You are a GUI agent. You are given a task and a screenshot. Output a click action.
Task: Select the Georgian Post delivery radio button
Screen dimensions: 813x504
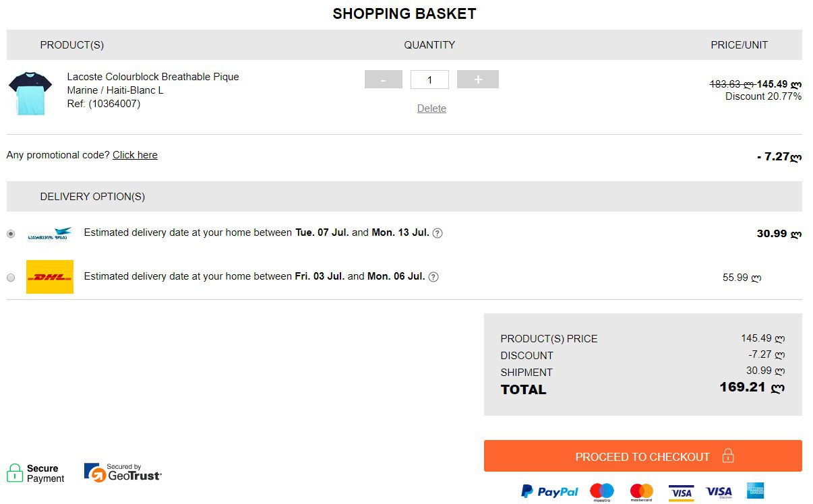(x=11, y=234)
